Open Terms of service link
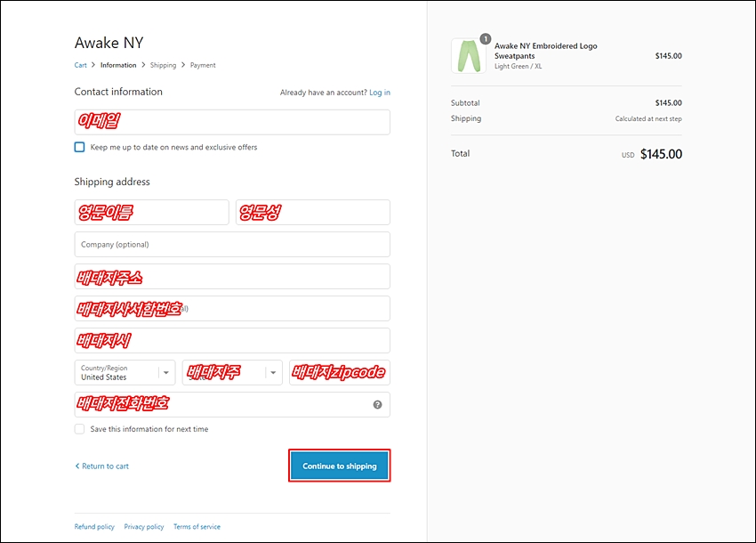This screenshot has height=543, width=756. pos(197,527)
